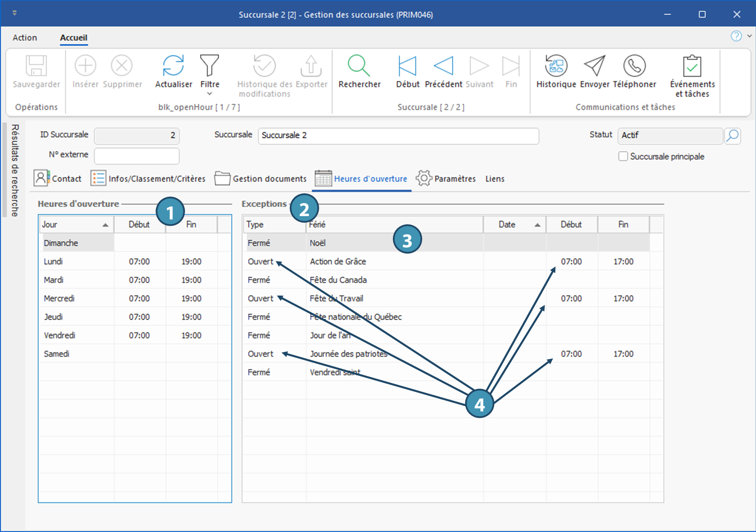Go to the first record with Début

[407, 66]
